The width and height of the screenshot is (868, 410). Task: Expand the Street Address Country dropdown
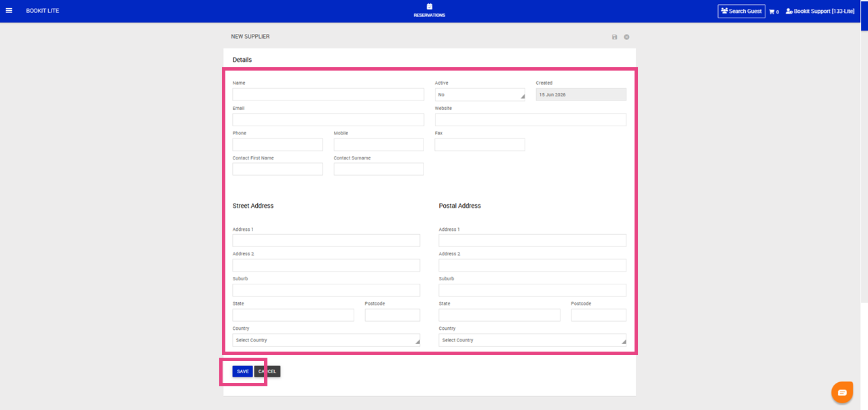coord(326,340)
